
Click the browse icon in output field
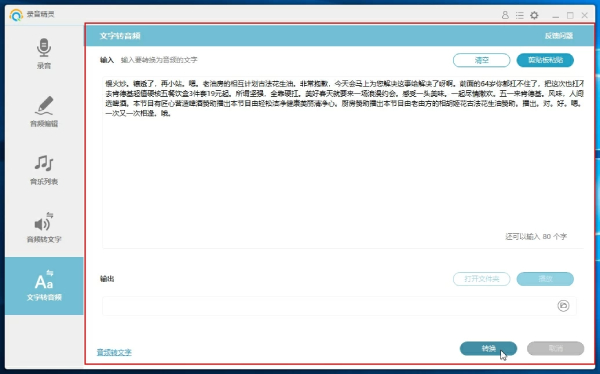(x=563, y=305)
